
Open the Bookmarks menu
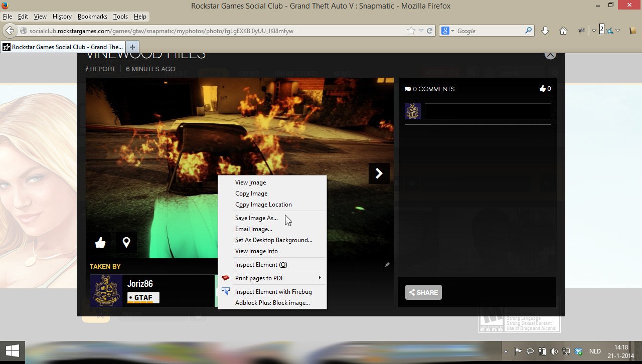click(x=92, y=17)
